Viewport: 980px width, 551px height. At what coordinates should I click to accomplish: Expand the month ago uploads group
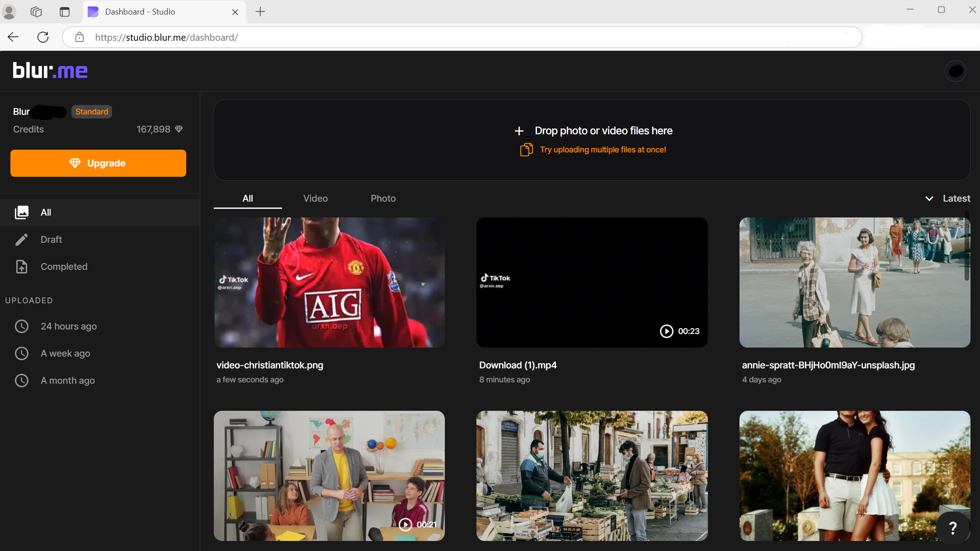pyautogui.click(x=22, y=381)
